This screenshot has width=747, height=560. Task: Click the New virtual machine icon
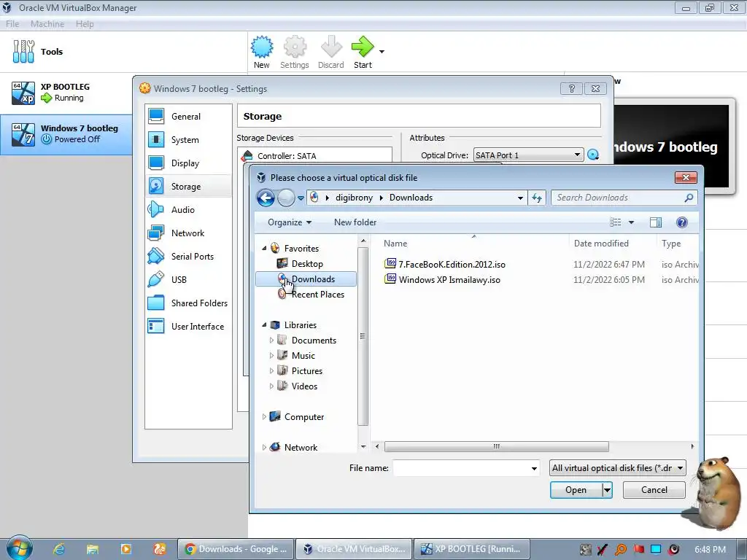(x=262, y=47)
